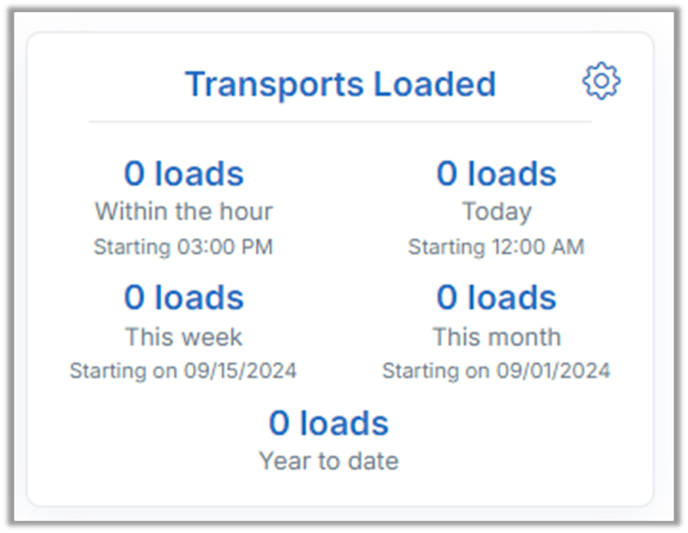Click the word Transports in header

tap(275, 85)
